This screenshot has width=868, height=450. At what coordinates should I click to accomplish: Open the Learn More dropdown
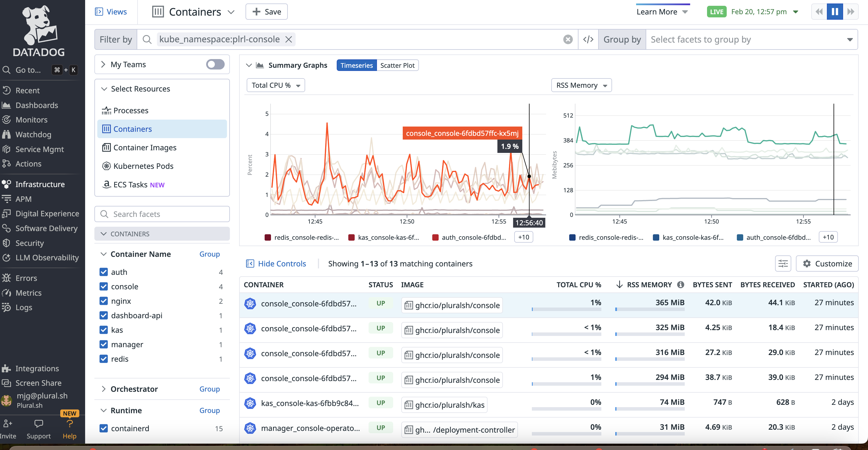[x=662, y=12]
